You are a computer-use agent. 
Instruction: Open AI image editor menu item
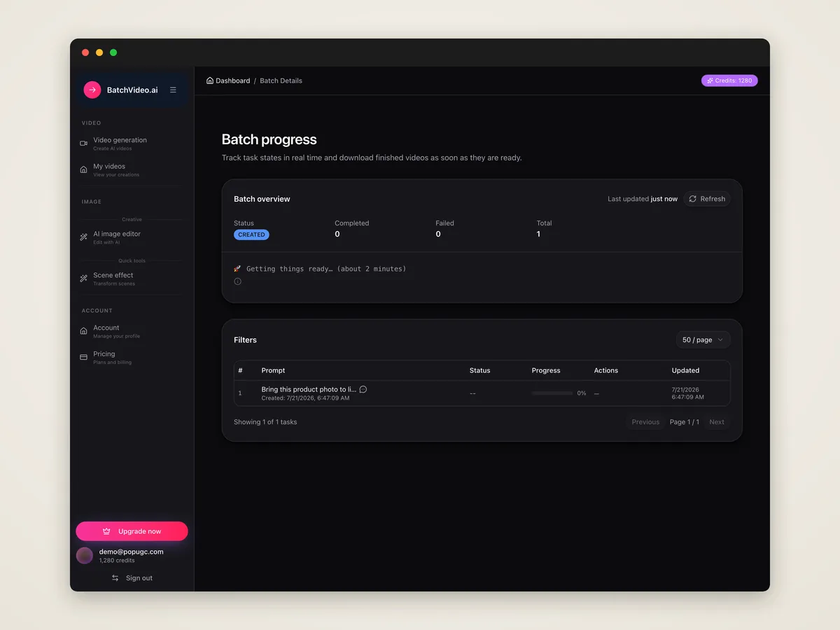coord(132,237)
